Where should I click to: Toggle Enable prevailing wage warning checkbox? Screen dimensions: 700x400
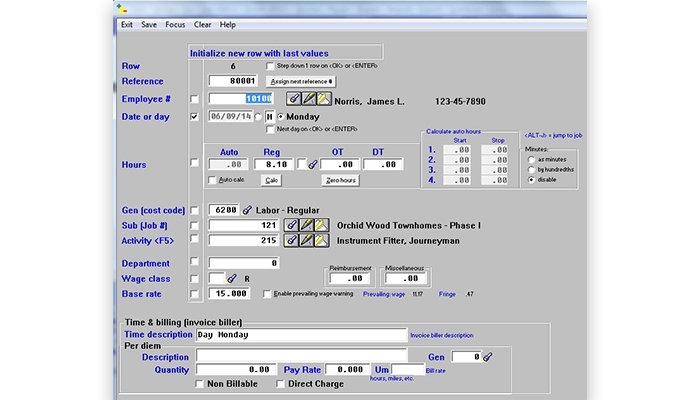269,294
